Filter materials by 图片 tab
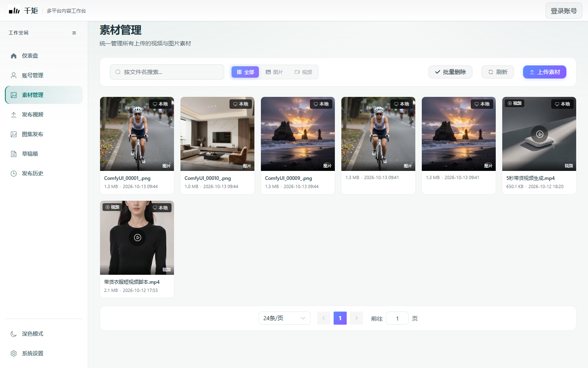The image size is (588, 368). [274, 72]
